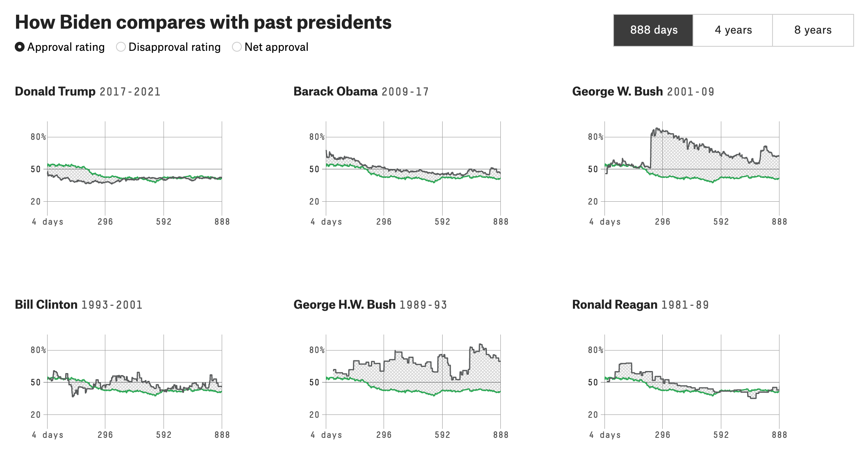The width and height of the screenshot is (868, 469).
Task: Click the George W. Bush 2001-09 heading
Action: click(x=643, y=91)
